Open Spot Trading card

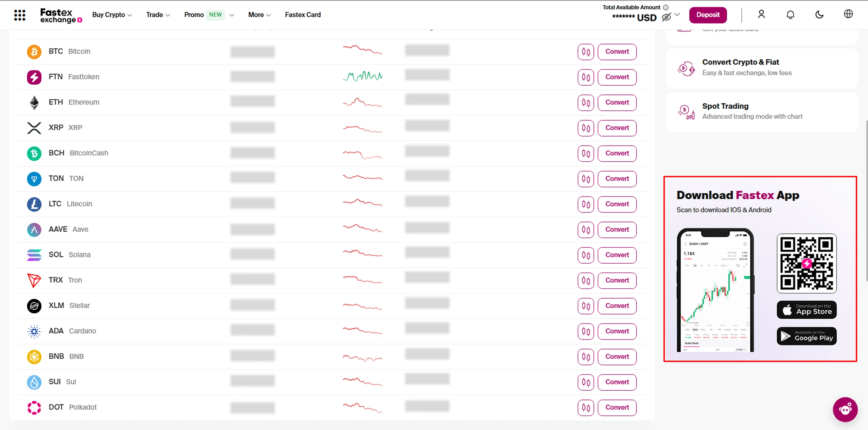762,112
